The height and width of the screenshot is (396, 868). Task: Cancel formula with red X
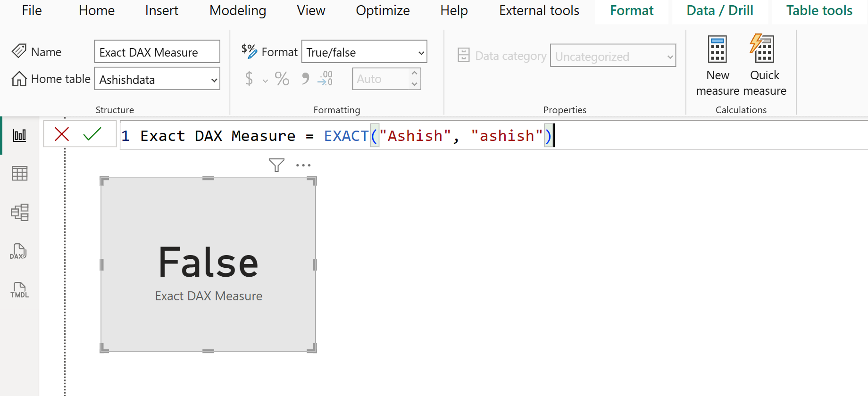(x=62, y=134)
